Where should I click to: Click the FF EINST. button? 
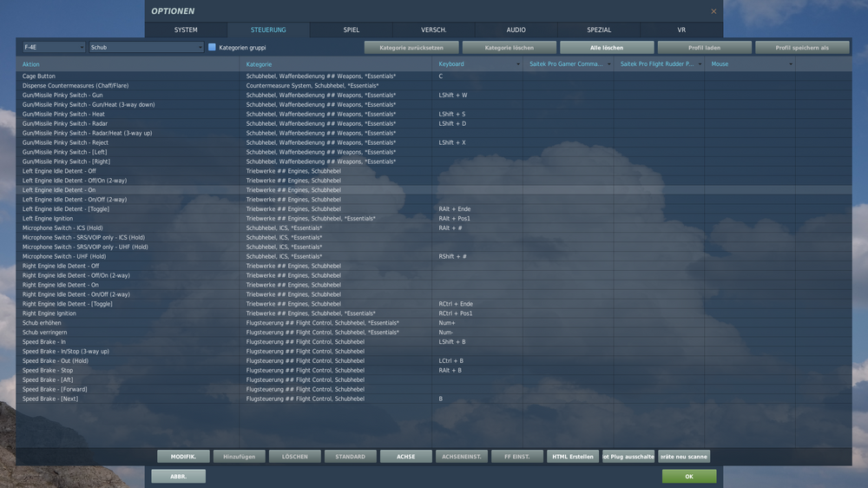point(517,457)
